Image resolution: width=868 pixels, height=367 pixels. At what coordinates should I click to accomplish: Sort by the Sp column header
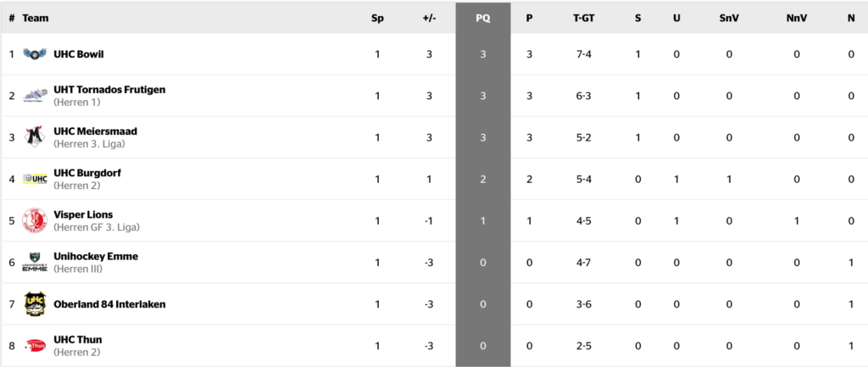377,18
